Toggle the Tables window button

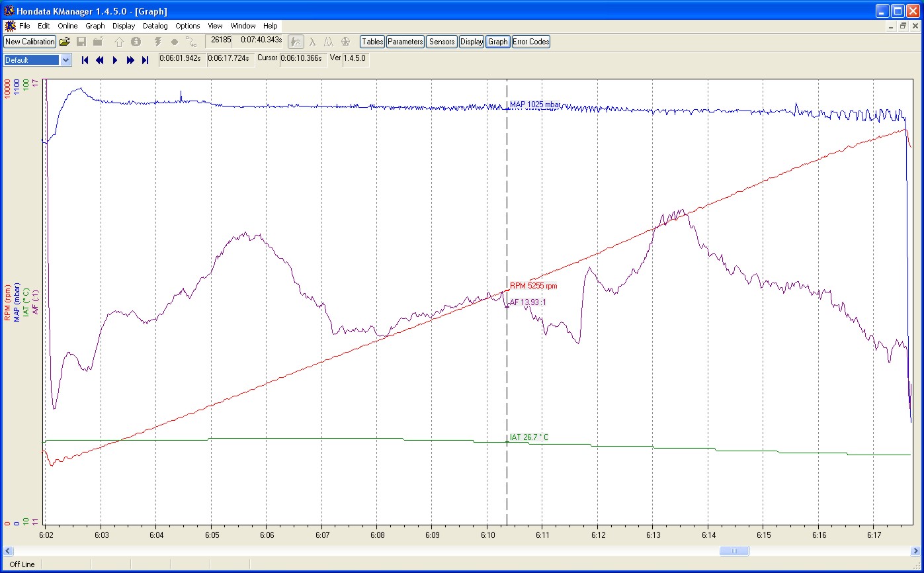(372, 42)
